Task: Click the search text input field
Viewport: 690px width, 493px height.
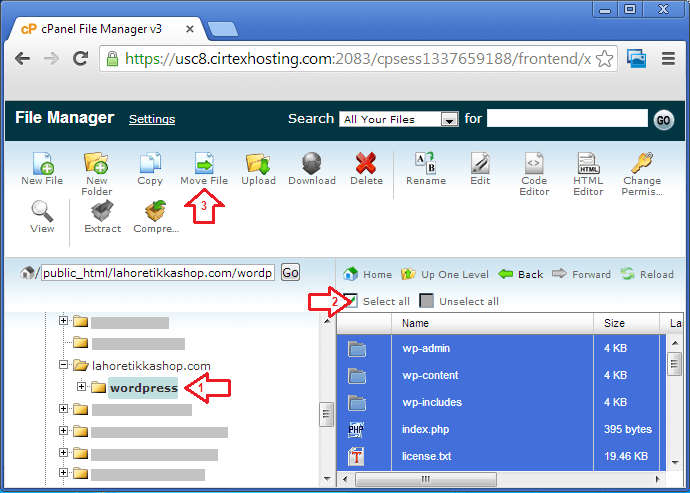Action: point(567,119)
